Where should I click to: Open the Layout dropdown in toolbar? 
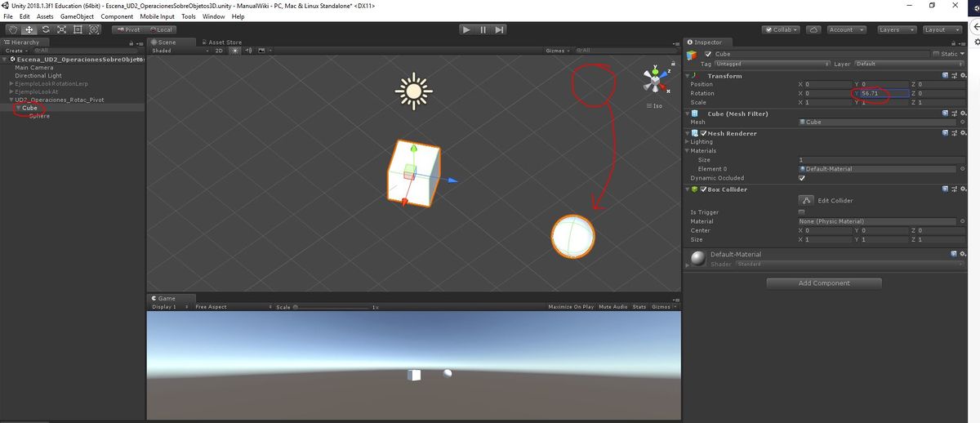pyautogui.click(x=941, y=29)
